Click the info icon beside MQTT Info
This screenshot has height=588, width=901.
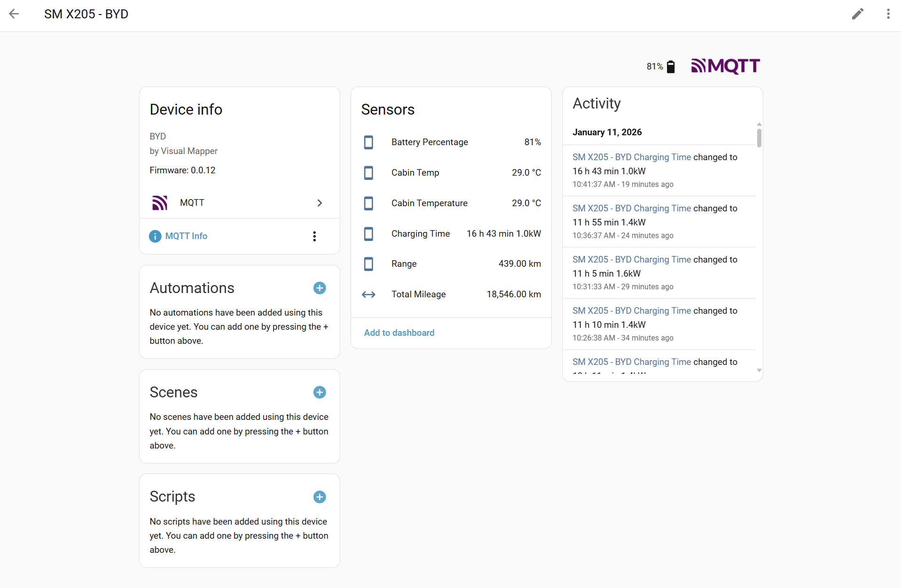155,236
